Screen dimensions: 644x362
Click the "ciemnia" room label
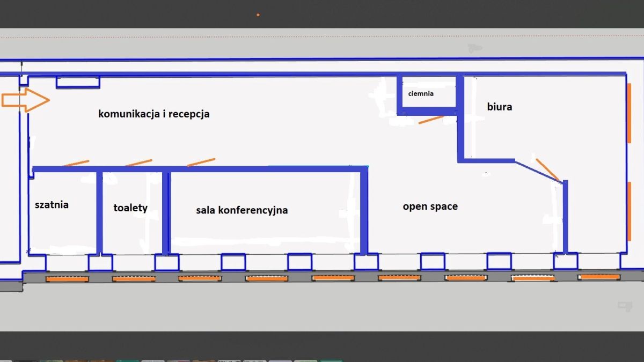pyautogui.click(x=421, y=93)
